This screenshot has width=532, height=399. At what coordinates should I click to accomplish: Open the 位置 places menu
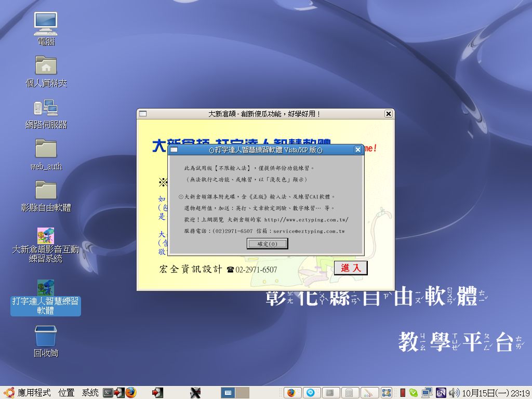66,393
